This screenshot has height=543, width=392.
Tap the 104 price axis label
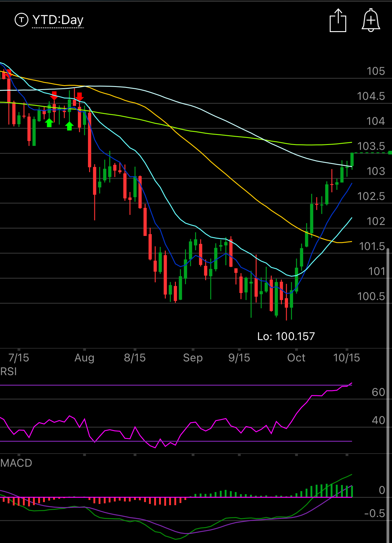pos(376,121)
